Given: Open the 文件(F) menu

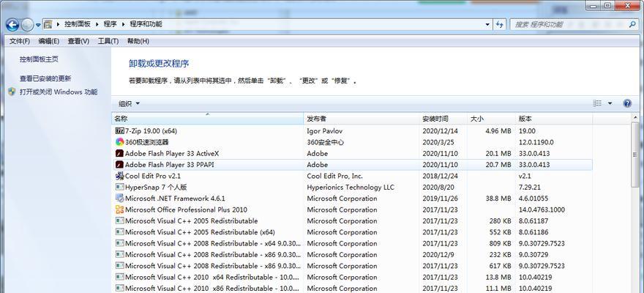Looking at the screenshot, I should pos(20,42).
